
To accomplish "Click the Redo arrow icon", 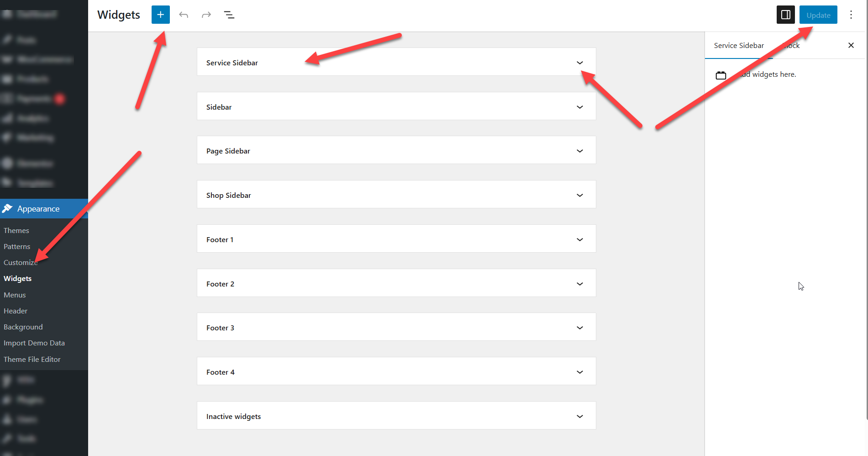I will [x=206, y=15].
